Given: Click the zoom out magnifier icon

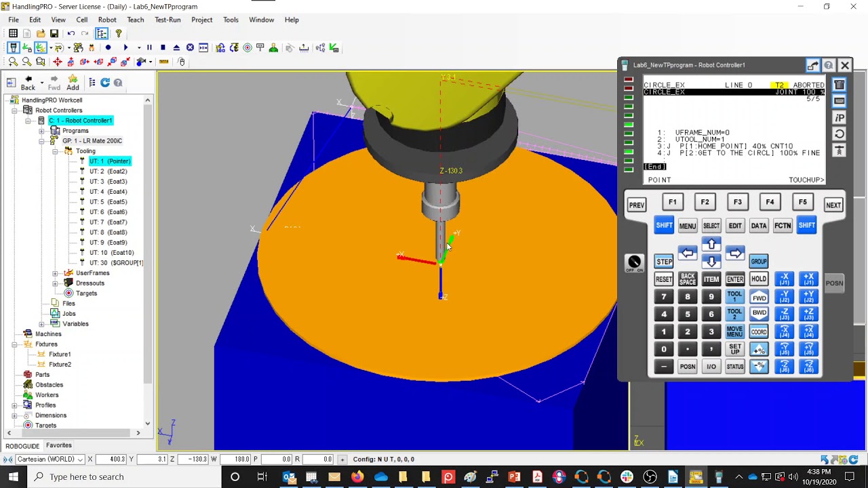Looking at the screenshot, I should [26, 62].
